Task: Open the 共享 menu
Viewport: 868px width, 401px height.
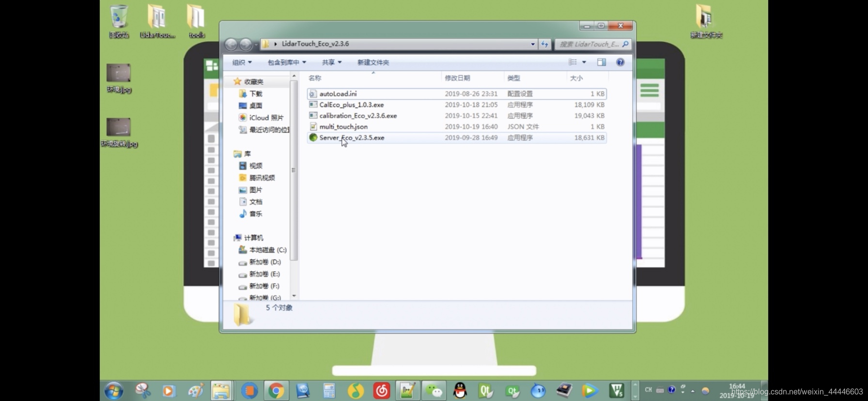Action: click(x=332, y=62)
